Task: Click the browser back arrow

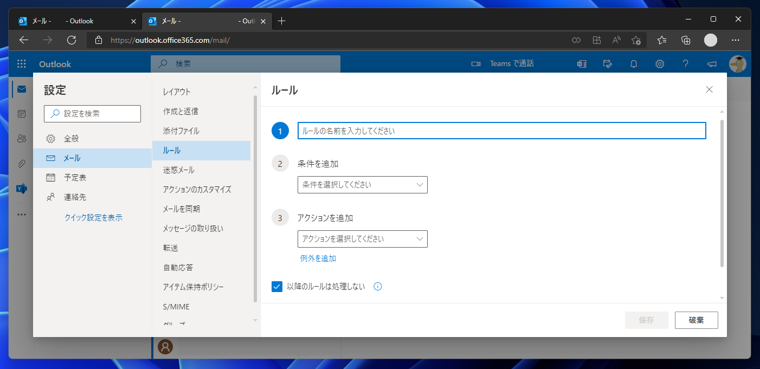Action: (24, 40)
